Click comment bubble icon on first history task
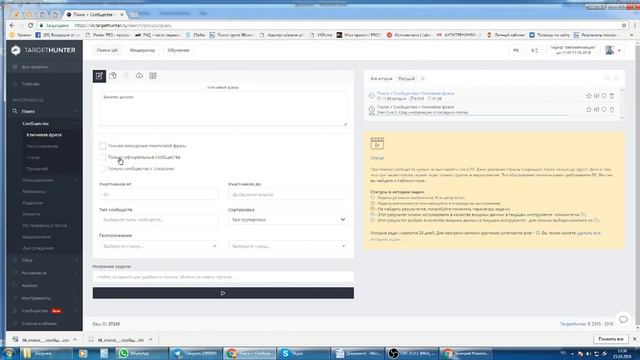Viewport: 640px width, 360px height. tap(604, 96)
